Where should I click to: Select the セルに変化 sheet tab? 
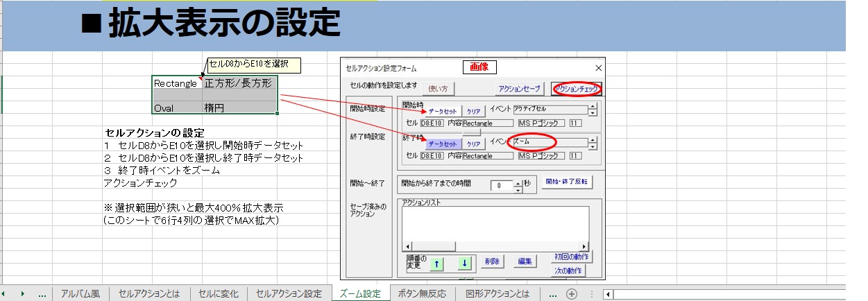pyautogui.click(x=219, y=294)
